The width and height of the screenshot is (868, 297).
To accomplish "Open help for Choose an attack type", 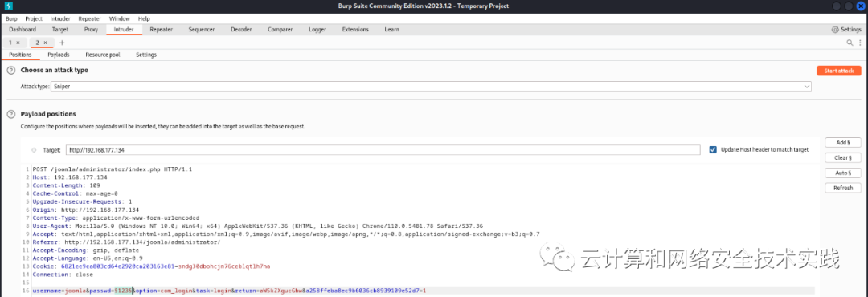I will pos(11,71).
